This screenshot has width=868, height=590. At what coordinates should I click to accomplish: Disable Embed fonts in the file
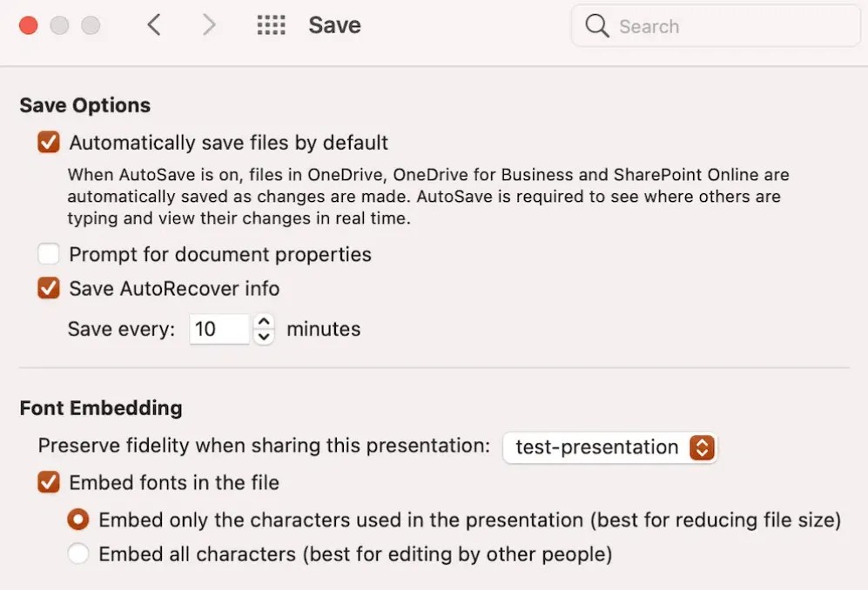pos(48,483)
